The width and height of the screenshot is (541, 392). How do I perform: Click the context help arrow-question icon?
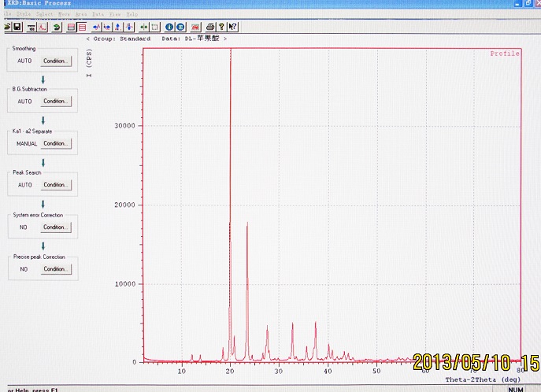(x=232, y=27)
